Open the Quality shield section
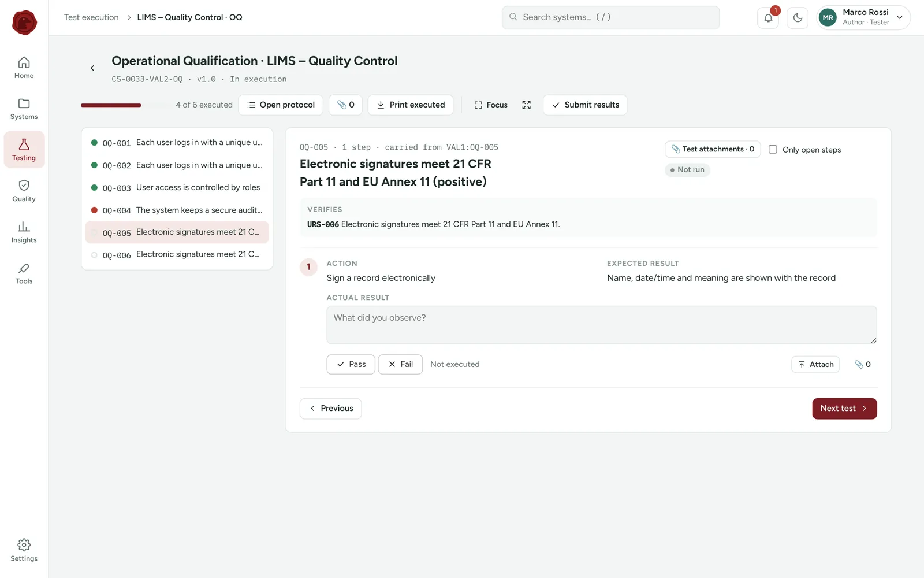 click(x=24, y=191)
